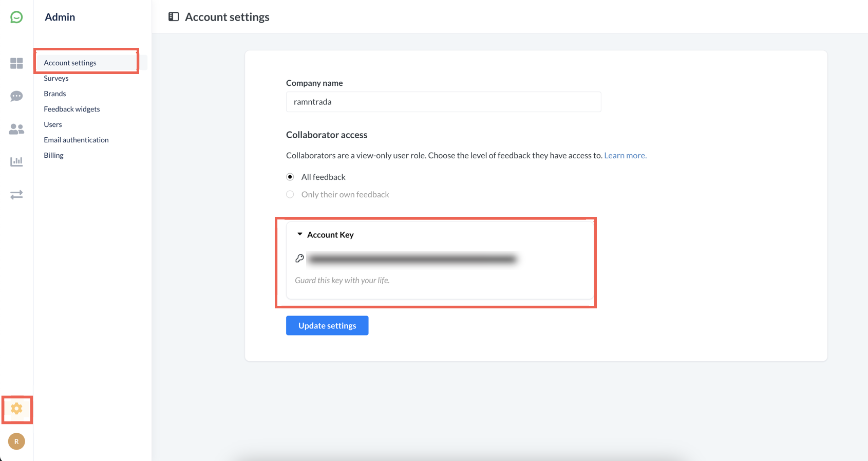Open the admin gear settings icon
This screenshot has width=868, height=461.
pos(16,409)
